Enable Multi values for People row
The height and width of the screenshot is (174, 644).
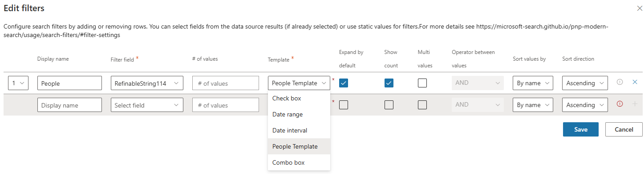pos(422,83)
